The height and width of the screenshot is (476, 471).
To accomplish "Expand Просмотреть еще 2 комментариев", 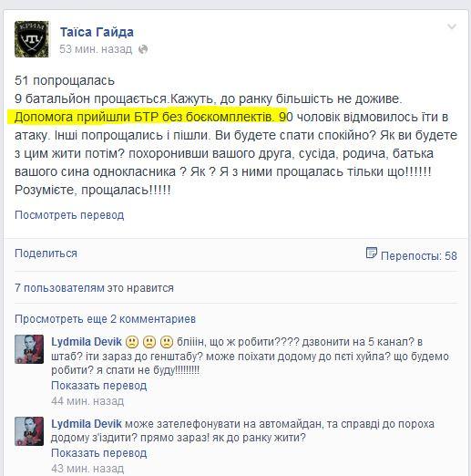I will click(x=105, y=319).
